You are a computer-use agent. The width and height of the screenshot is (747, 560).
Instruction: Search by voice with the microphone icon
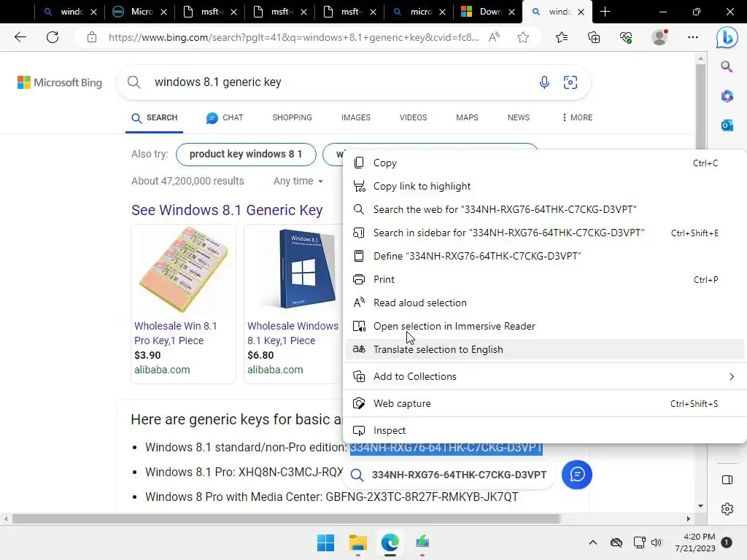coord(544,82)
